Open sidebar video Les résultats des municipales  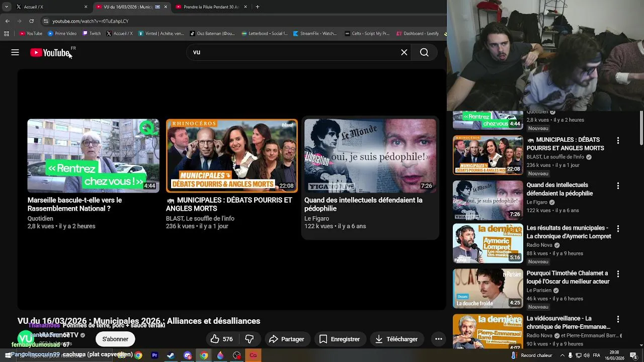569,232
